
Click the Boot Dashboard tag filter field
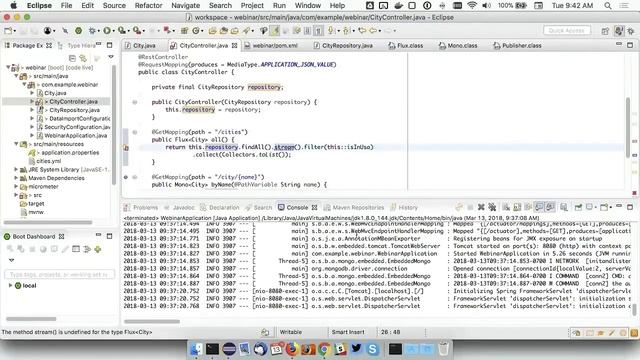[x=60, y=274]
